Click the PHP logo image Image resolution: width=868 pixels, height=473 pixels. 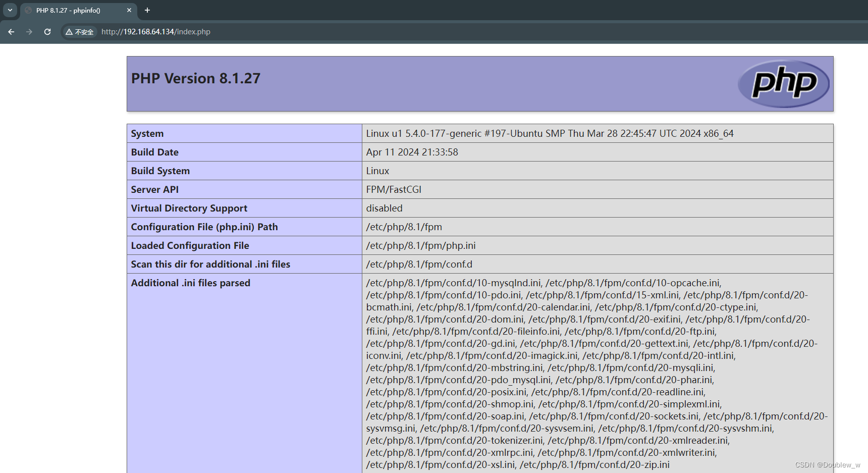pyautogui.click(x=783, y=83)
